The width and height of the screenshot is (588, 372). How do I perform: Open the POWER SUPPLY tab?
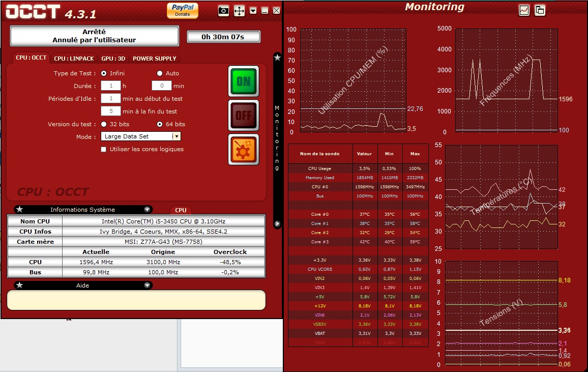[154, 59]
